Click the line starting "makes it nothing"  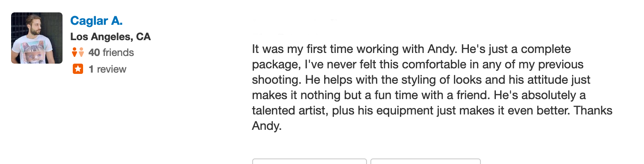[x=419, y=95]
